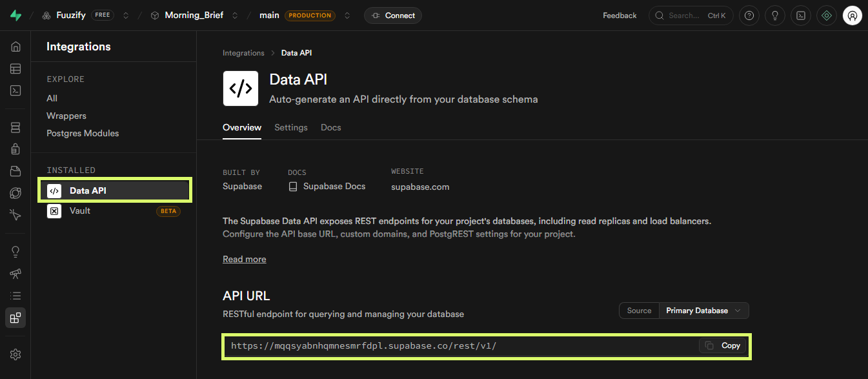Open the Advisors lightbulb sidebar icon
The image size is (868, 379).
point(15,252)
